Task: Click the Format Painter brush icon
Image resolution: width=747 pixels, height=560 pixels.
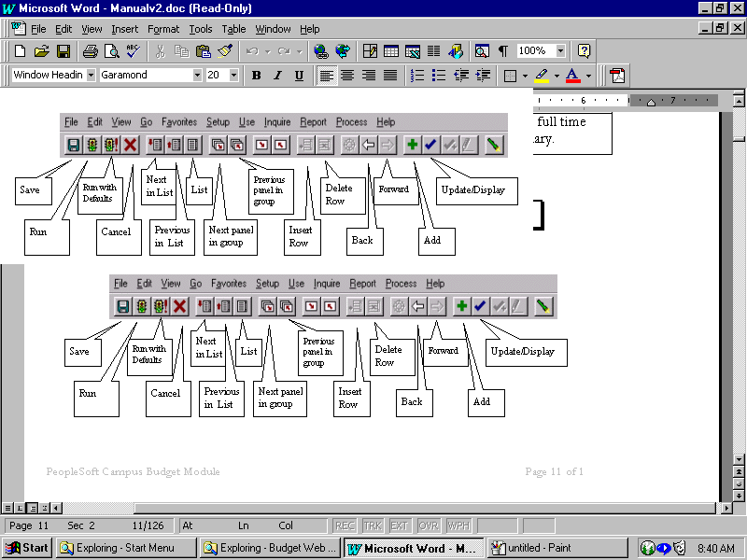Action: point(224,51)
